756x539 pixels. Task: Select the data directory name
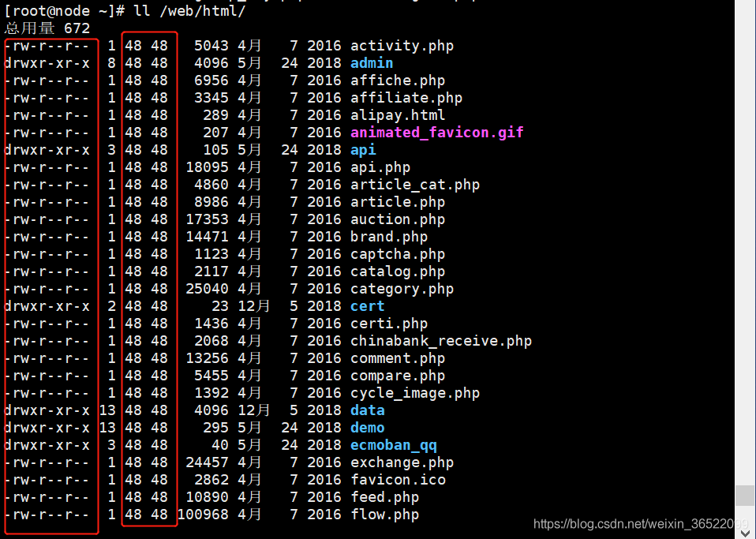pos(368,410)
